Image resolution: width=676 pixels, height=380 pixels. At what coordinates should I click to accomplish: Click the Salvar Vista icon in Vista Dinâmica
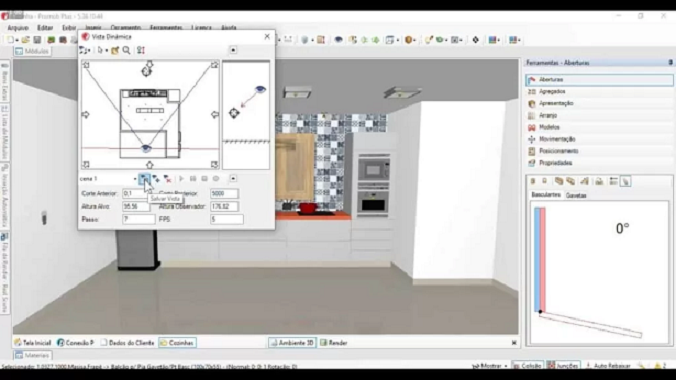144,179
